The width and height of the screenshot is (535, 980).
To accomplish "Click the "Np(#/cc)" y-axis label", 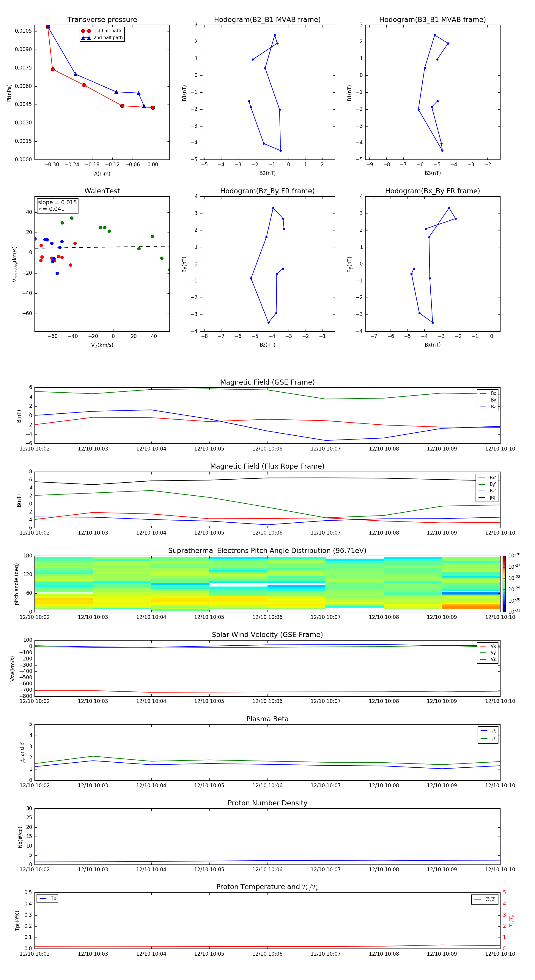I will coord(20,837).
